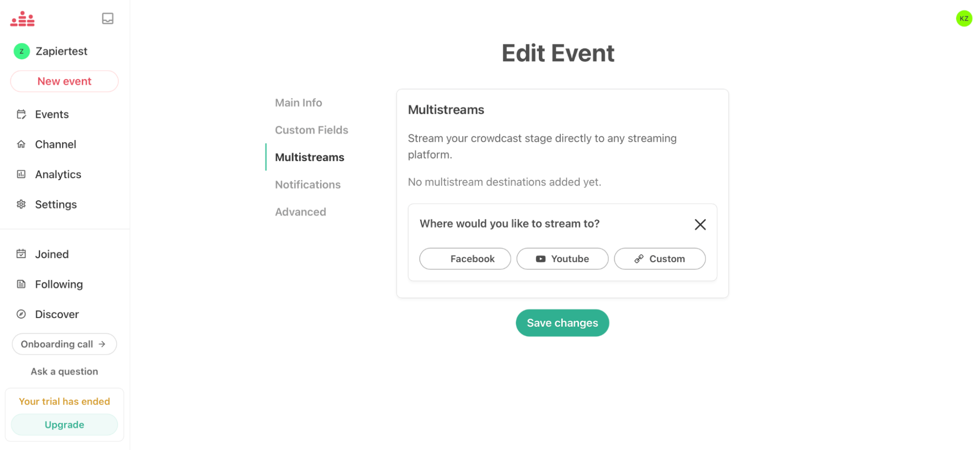Open the Advanced section
Image resolution: width=980 pixels, height=450 pixels.
301,212
